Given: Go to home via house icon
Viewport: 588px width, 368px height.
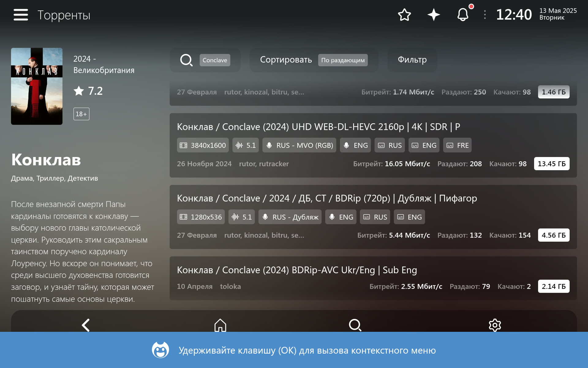Looking at the screenshot, I should pyautogui.click(x=220, y=324).
